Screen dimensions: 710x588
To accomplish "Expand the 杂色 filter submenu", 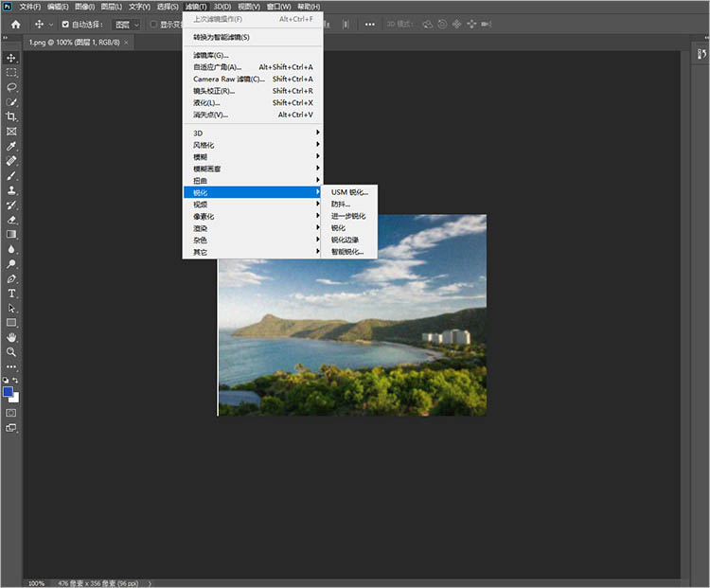I will [x=253, y=241].
